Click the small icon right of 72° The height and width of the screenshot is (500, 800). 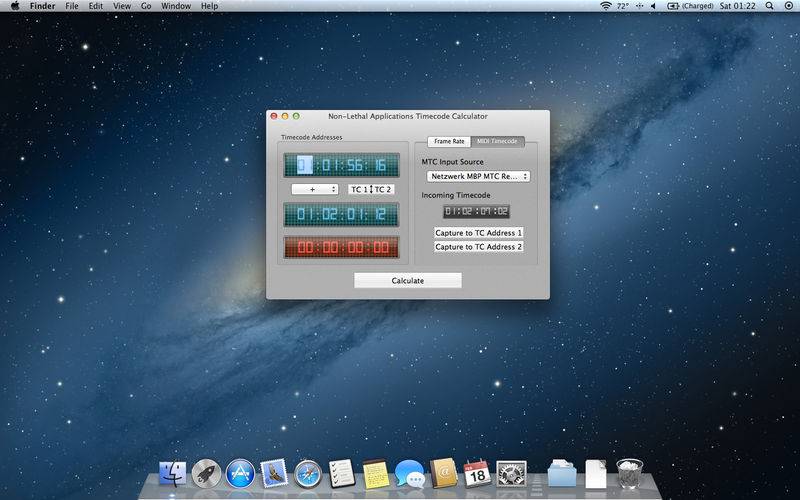click(x=639, y=6)
